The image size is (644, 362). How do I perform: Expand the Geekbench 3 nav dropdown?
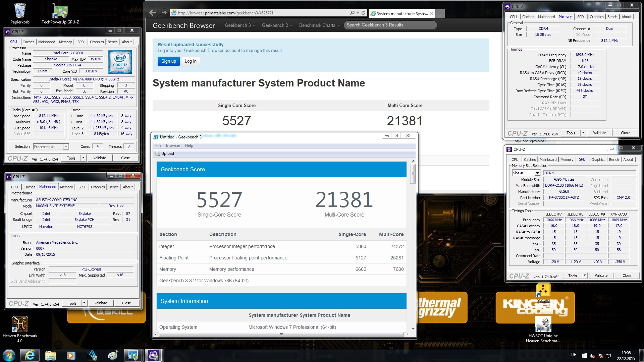[240, 25]
